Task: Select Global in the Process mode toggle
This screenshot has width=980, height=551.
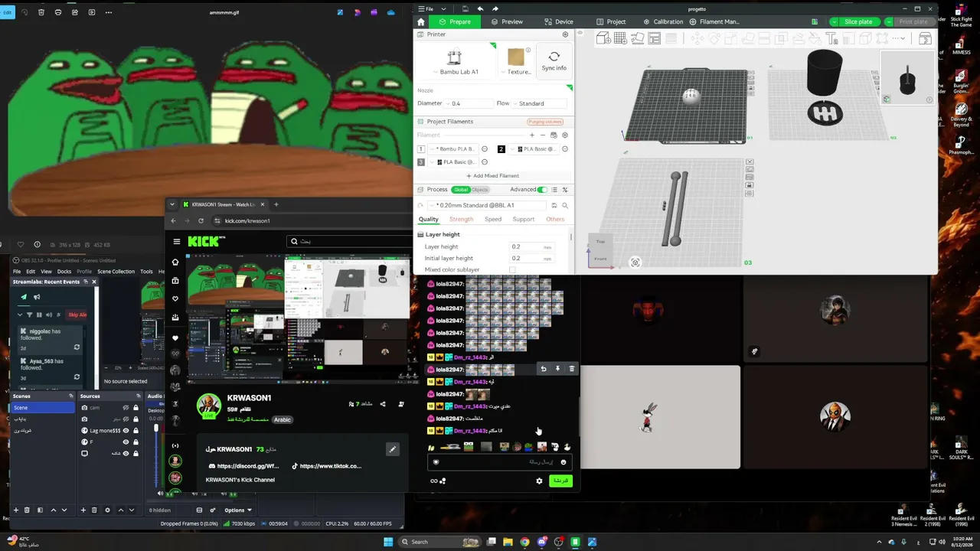Action: coord(461,190)
